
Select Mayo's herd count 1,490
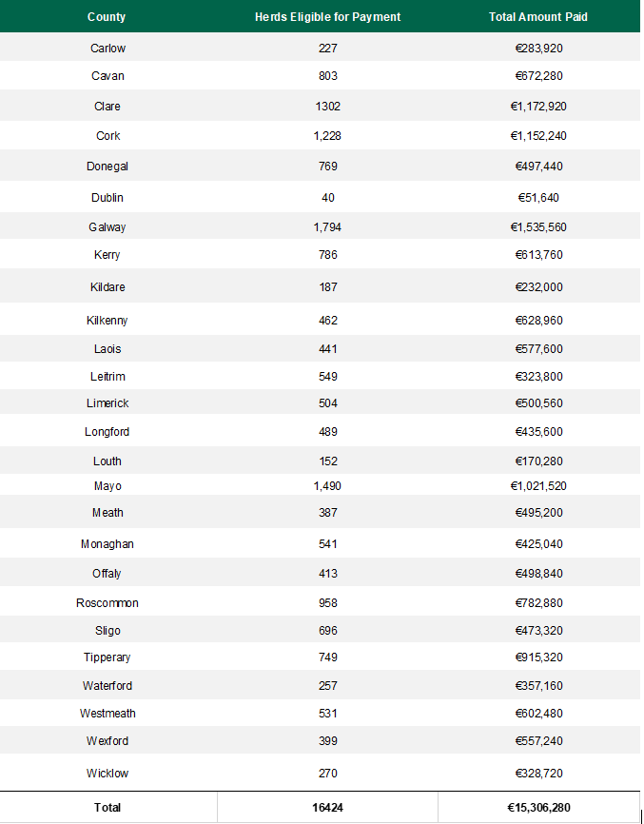coord(327,486)
